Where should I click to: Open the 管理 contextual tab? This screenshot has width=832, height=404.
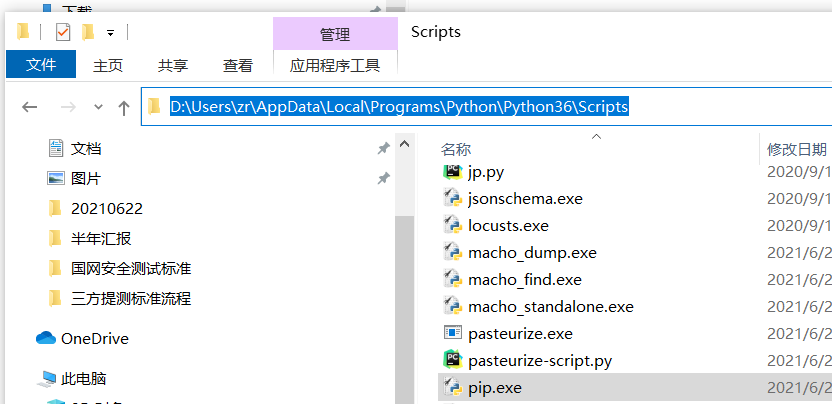pyautogui.click(x=335, y=34)
